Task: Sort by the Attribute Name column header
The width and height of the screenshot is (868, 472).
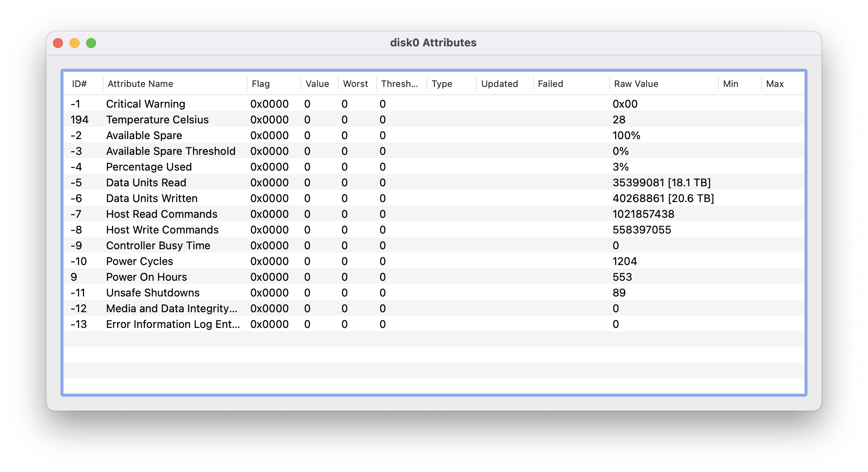Action: (140, 84)
